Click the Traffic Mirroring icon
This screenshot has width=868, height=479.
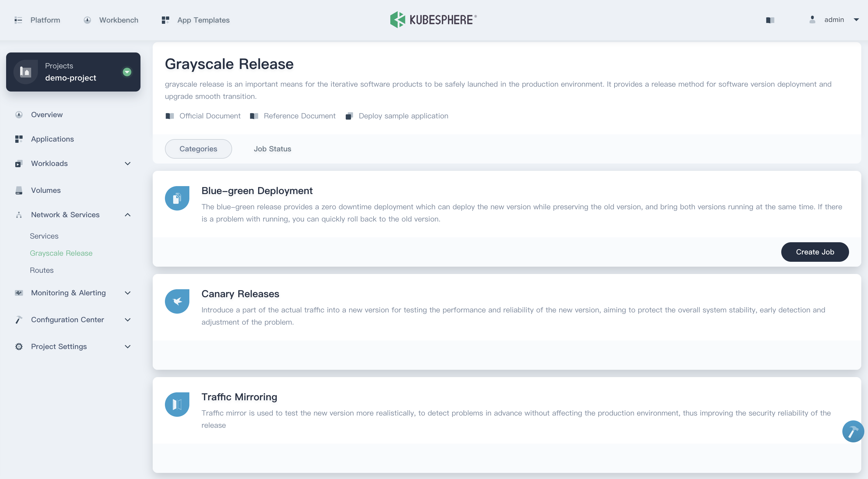coord(177,404)
